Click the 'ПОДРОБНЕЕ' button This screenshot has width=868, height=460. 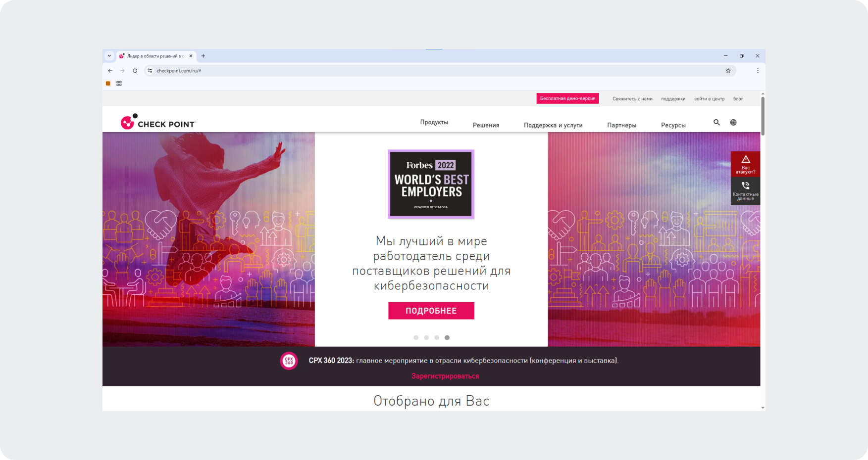pos(431,311)
